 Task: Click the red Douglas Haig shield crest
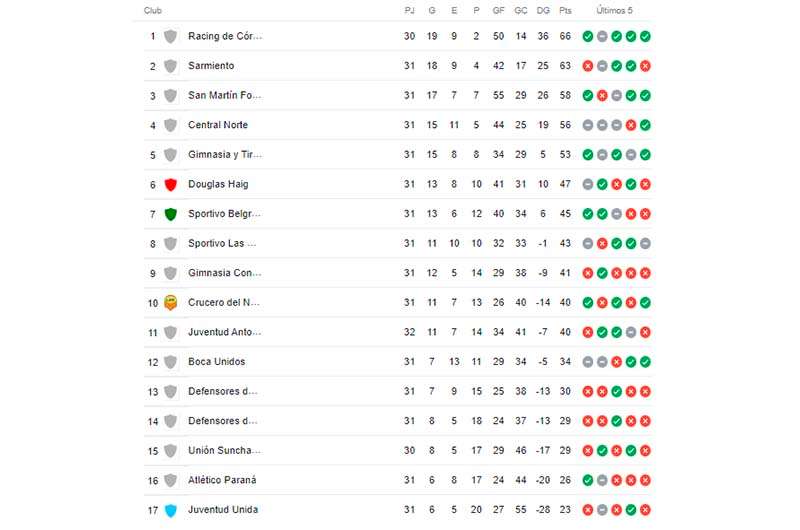point(170,184)
